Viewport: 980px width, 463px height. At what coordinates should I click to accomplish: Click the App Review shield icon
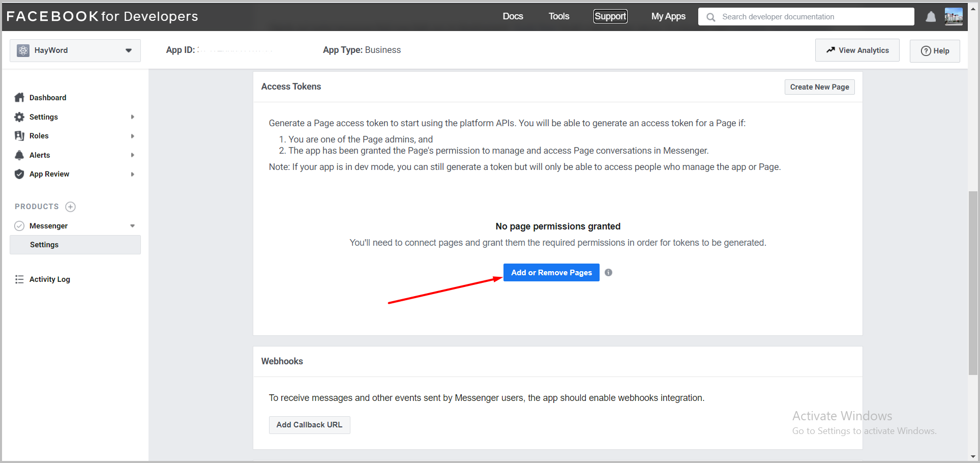point(19,174)
